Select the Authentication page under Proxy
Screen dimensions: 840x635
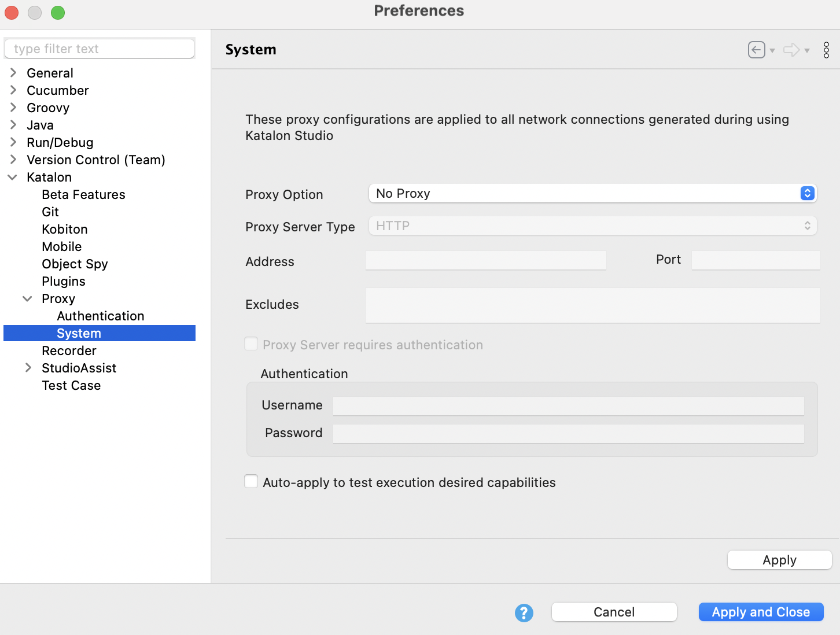100,316
